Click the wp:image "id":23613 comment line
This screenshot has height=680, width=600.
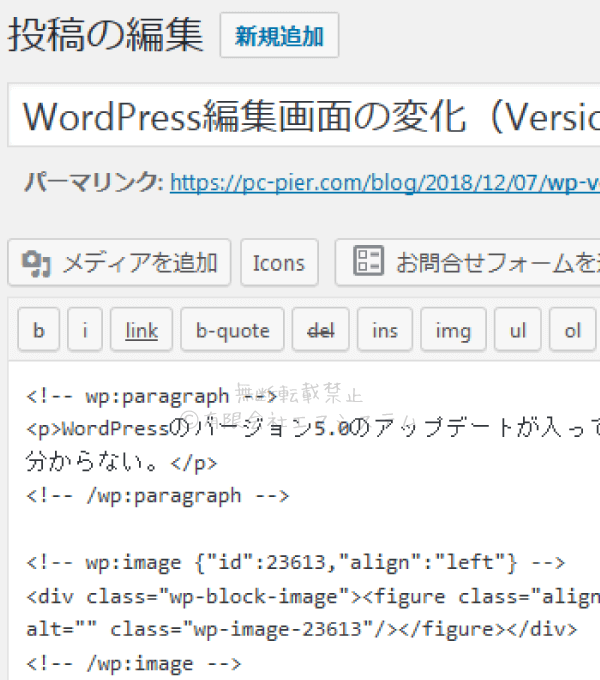[296, 562]
